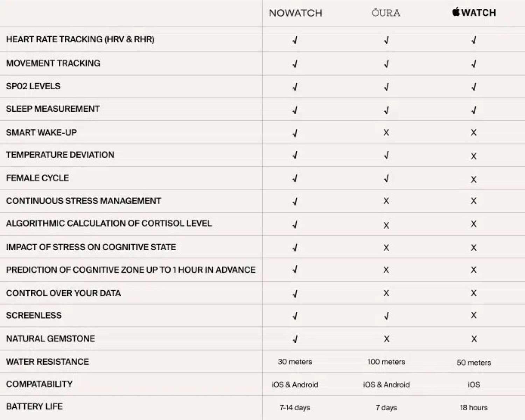Click Oura X mark for Smart Wake-Up
The width and height of the screenshot is (525, 420).
coord(386,133)
